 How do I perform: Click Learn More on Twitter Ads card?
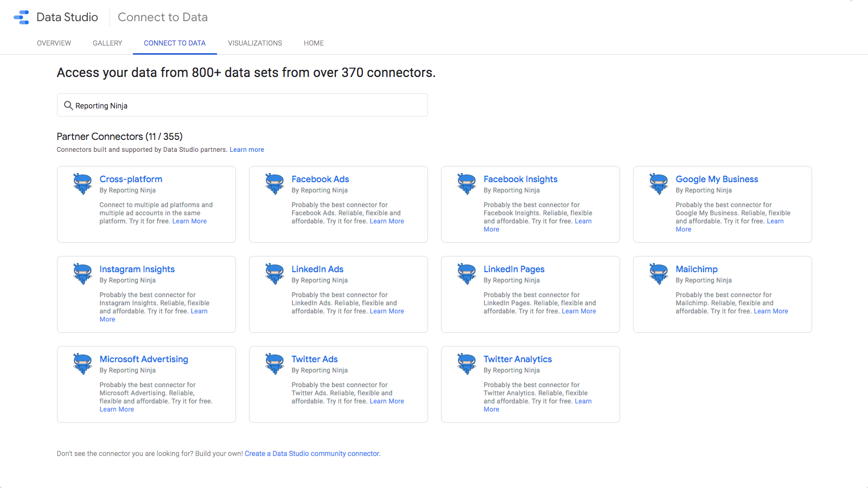[387, 401]
